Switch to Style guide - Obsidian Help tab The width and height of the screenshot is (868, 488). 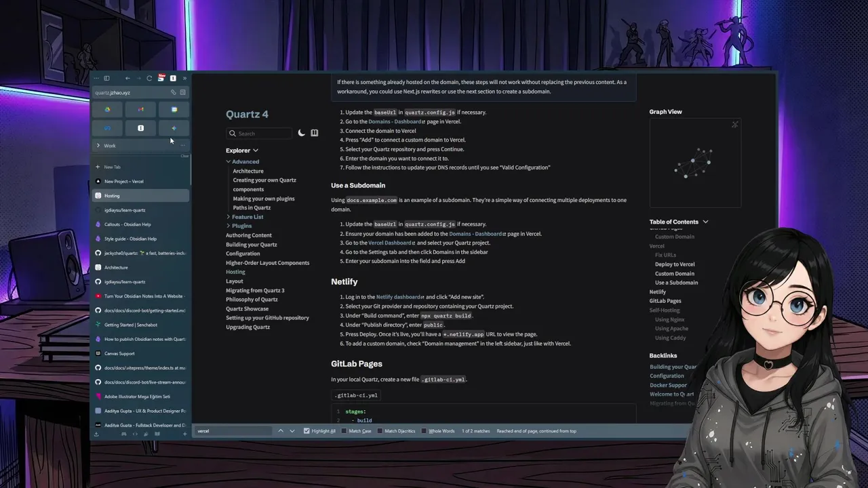click(140, 239)
